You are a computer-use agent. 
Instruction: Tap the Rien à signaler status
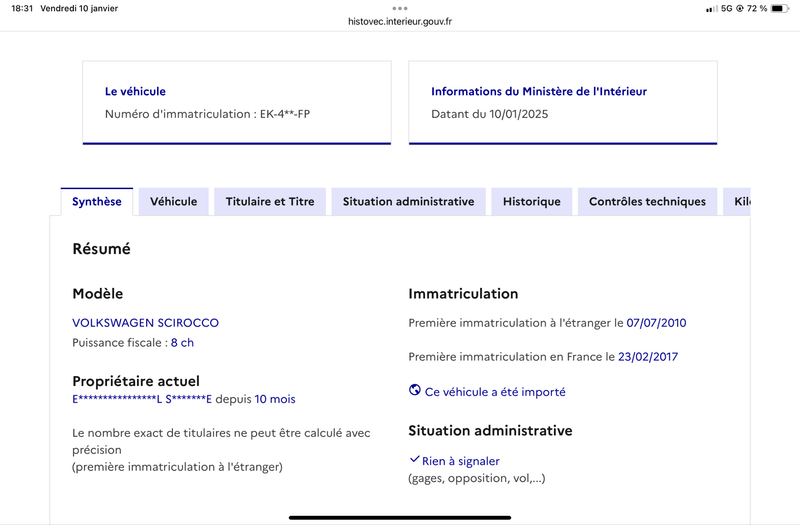pos(461,461)
